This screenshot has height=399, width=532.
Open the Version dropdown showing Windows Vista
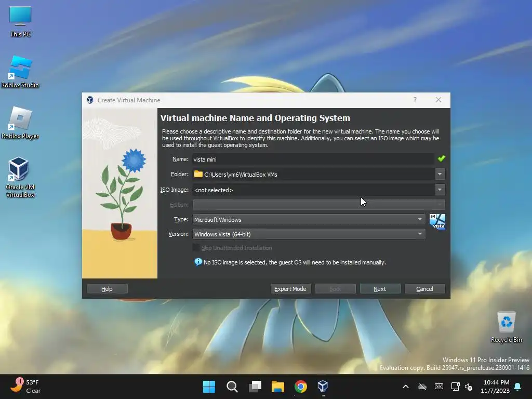pyautogui.click(x=309, y=234)
